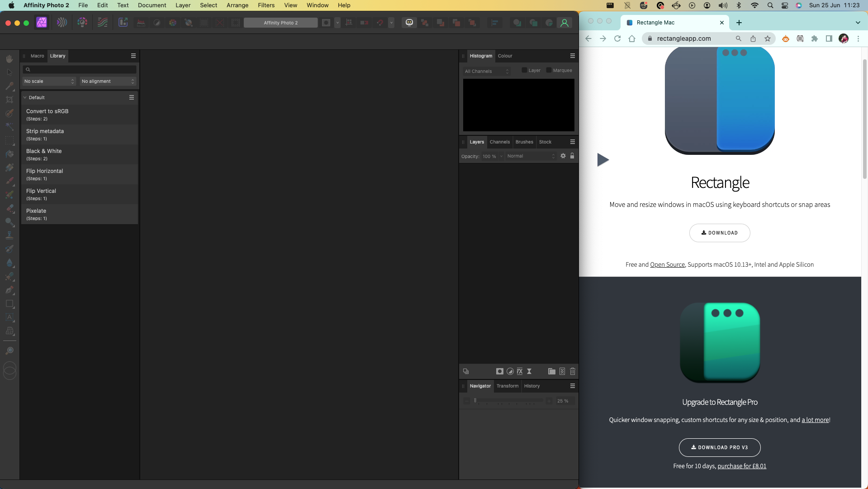The image size is (868, 489).
Task: Open the All Channels dropdown
Action: click(x=487, y=71)
